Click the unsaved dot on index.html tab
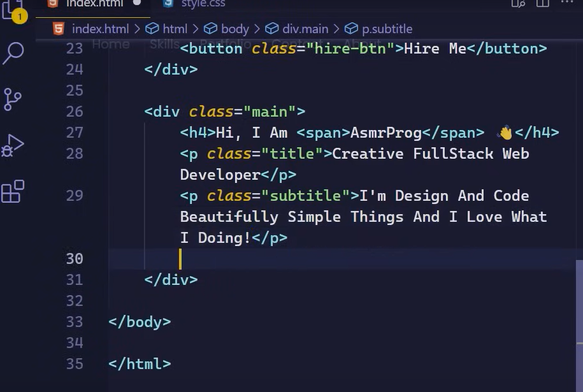 click(x=136, y=3)
